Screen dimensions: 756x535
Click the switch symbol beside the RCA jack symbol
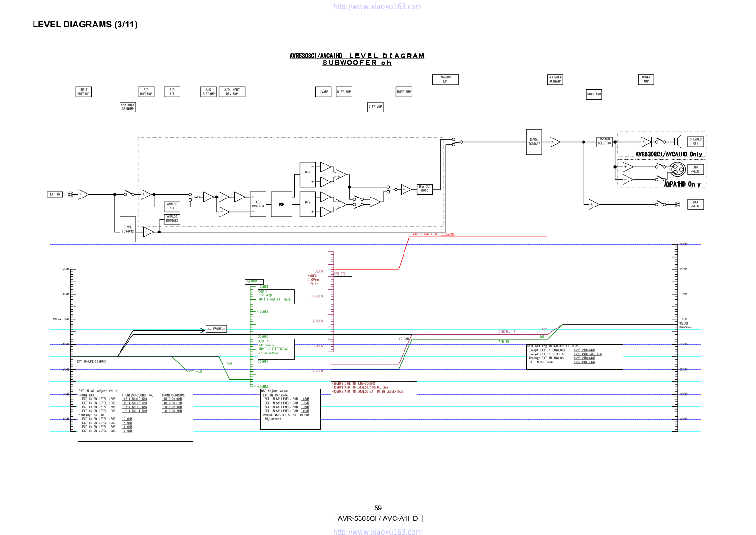tap(661, 204)
